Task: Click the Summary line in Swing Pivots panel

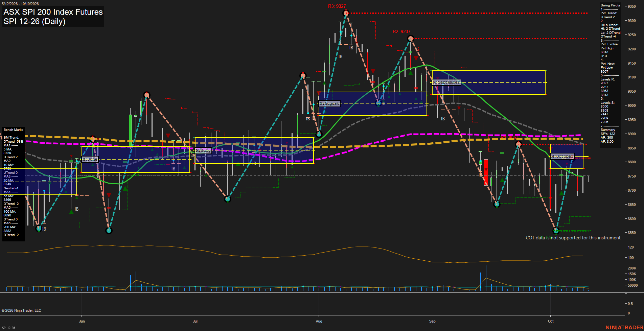Action: (x=608, y=130)
